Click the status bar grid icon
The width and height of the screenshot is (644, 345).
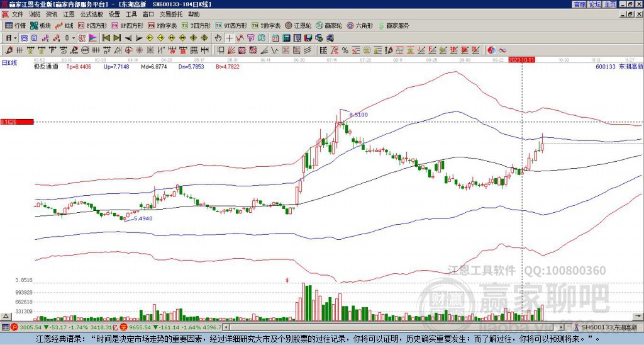tap(5, 327)
